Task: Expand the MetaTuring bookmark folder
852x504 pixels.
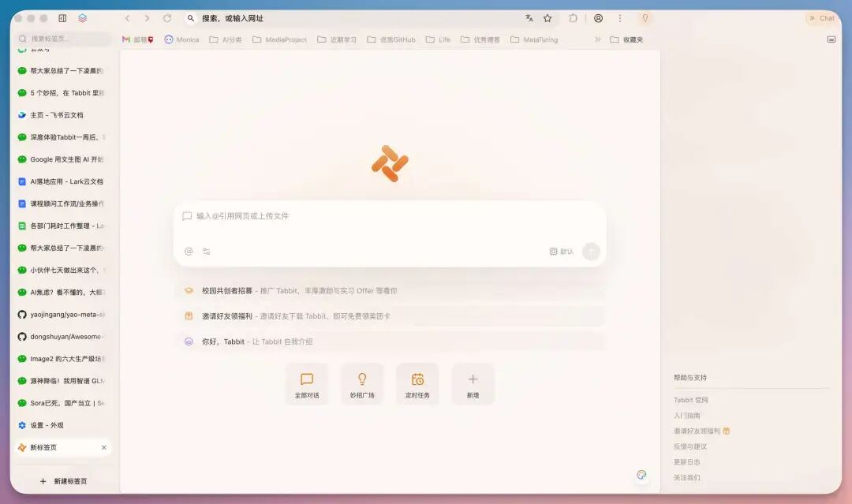Action: pyautogui.click(x=534, y=39)
